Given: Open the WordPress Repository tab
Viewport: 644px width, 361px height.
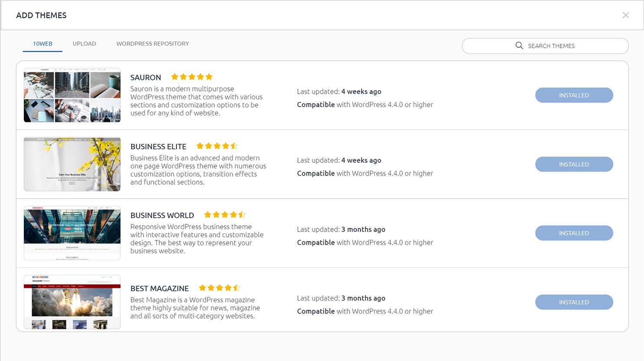Looking at the screenshot, I should (152, 44).
